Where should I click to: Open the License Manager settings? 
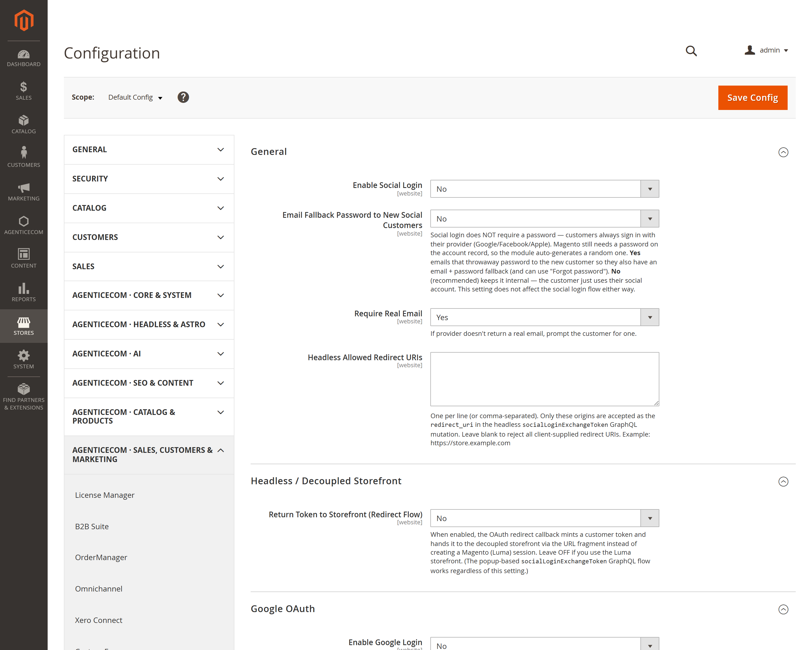tap(105, 495)
